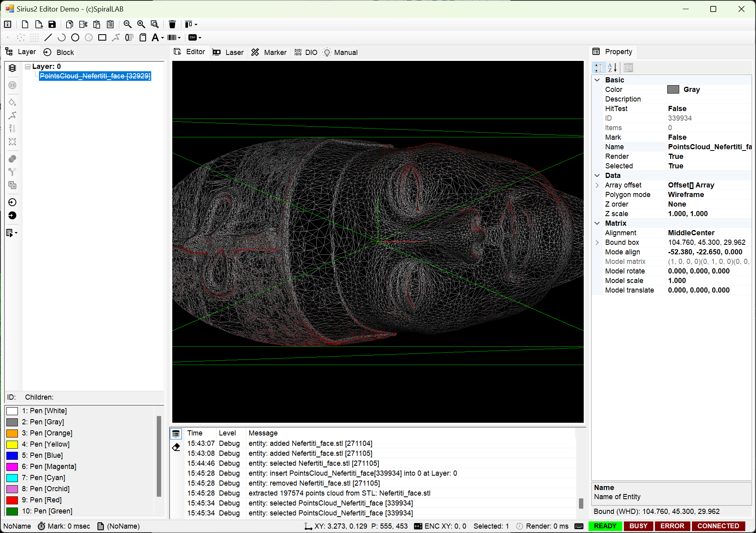Open the Marker tab

pos(269,52)
